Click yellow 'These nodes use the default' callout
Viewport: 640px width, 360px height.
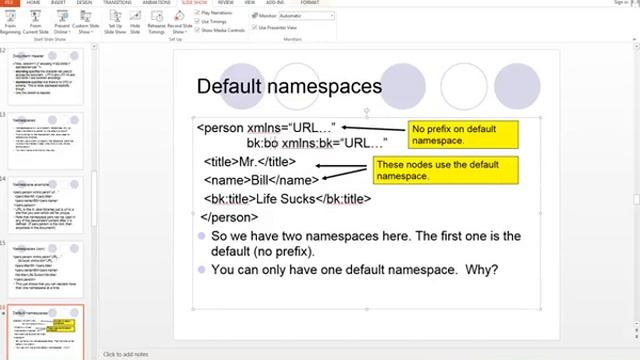coord(446,171)
